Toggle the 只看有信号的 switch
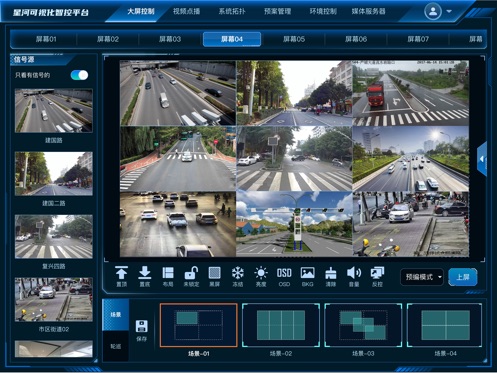This screenshot has height=373, width=497. click(79, 75)
